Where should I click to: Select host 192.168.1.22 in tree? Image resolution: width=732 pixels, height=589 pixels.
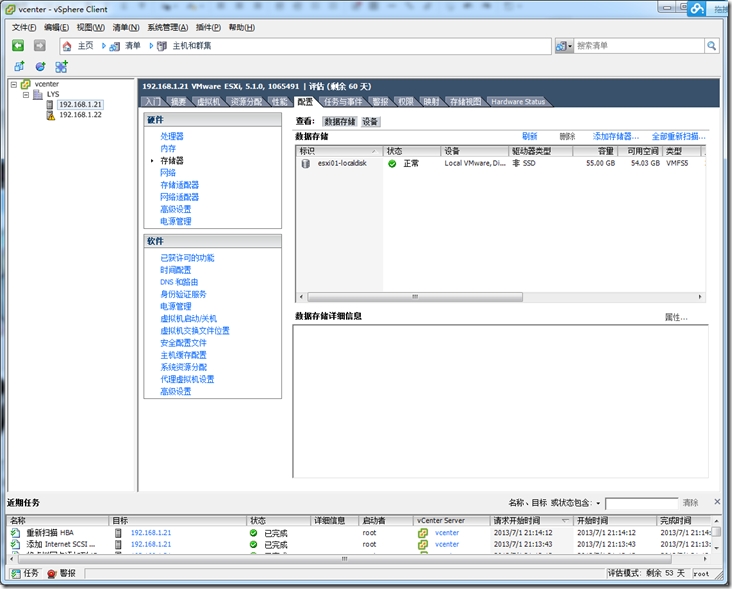click(x=80, y=115)
